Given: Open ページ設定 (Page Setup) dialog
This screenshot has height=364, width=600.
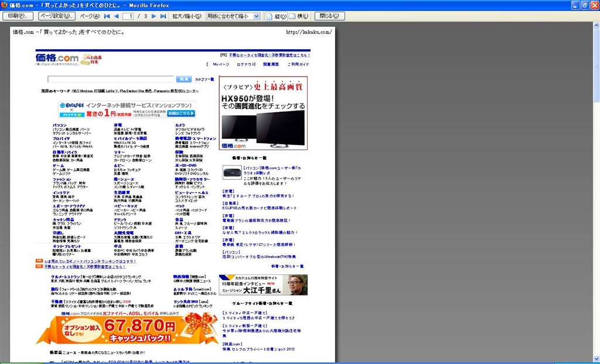Looking at the screenshot, I should [x=57, y=16].
